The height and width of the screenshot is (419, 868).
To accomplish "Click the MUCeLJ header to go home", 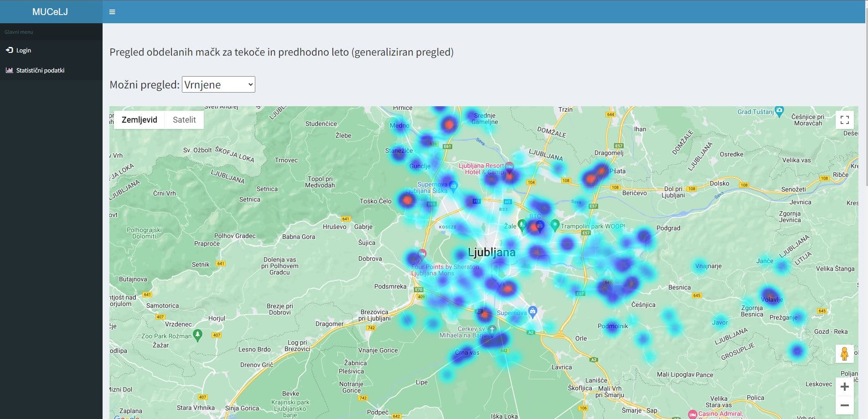I will click(x=50, y=11).
